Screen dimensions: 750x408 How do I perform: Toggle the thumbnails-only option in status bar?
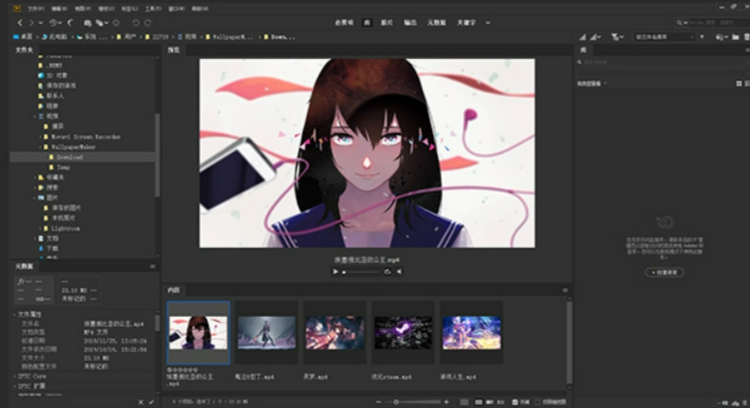(538, 402)
